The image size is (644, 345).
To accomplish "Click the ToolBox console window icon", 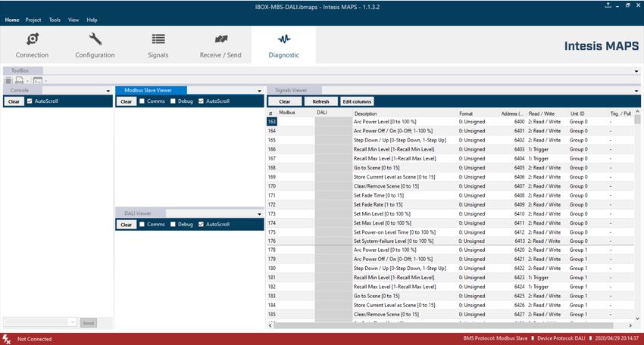I will [x=38, y=81].
